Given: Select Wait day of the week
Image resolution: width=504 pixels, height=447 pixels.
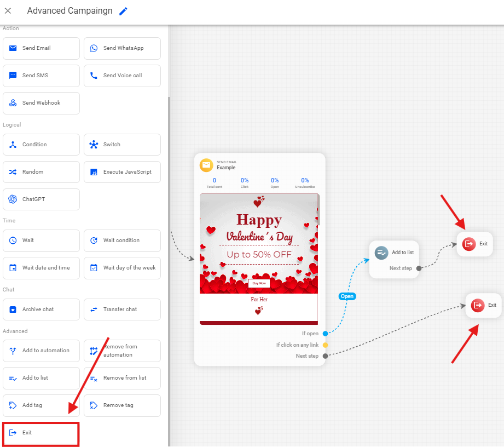Looking at the screenshot, I should click(x=122, y=268).
